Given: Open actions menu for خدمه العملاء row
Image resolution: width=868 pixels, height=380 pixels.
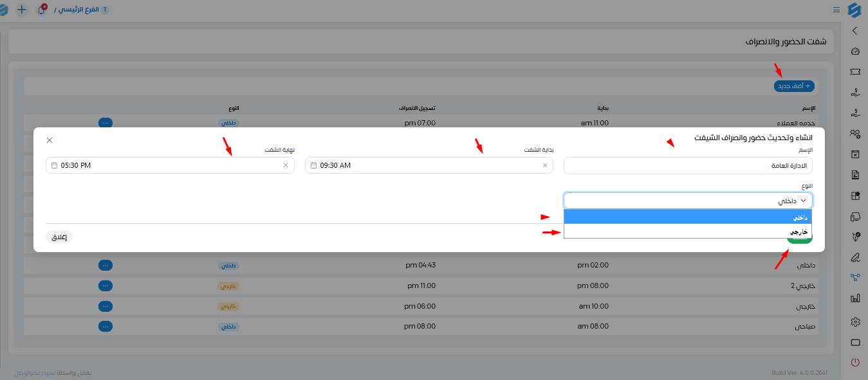Looking at the screenshot, I should 106,122.
